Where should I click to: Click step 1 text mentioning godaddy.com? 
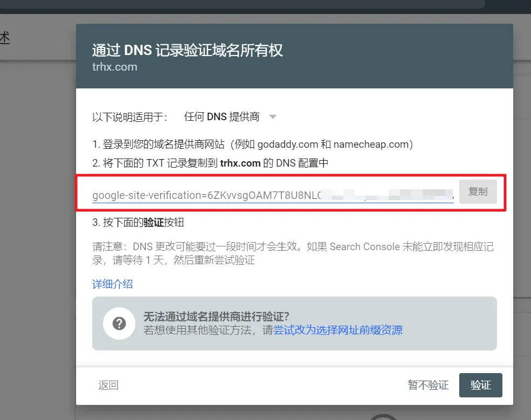[x=253, y=144]
